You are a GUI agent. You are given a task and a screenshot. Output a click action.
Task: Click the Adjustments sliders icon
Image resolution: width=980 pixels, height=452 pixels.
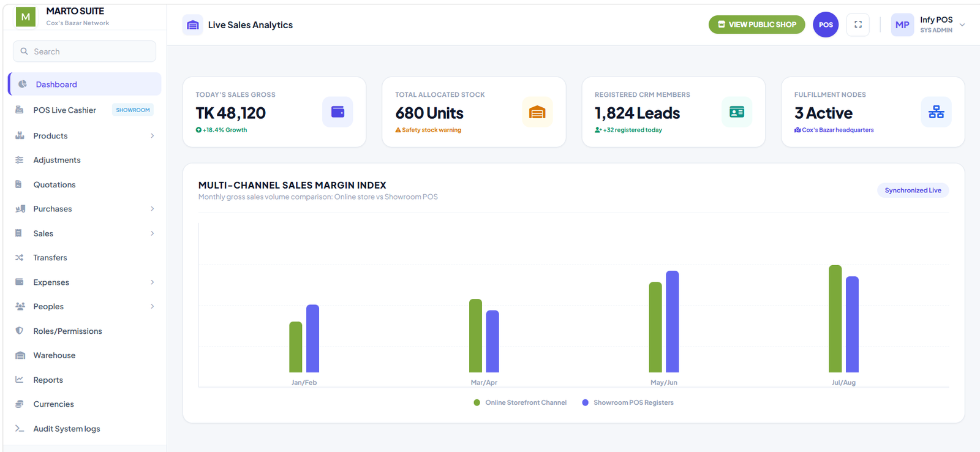[x=20, y=160]
